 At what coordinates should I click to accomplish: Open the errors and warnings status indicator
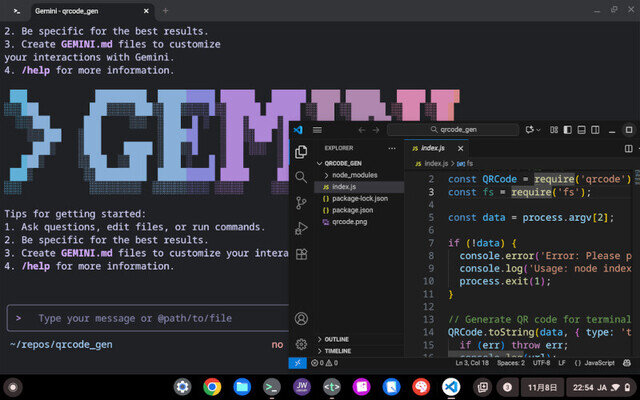tap(324, 363)
